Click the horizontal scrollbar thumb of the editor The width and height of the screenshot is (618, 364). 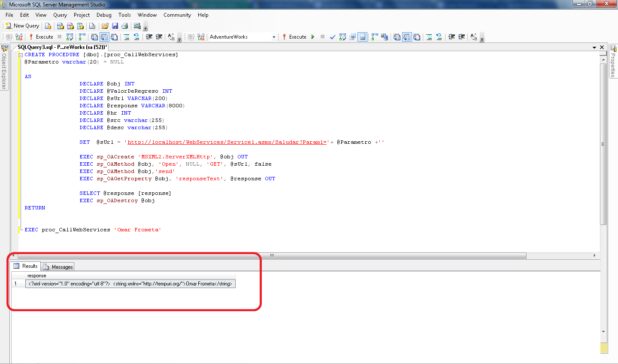[x=272, y=255]
